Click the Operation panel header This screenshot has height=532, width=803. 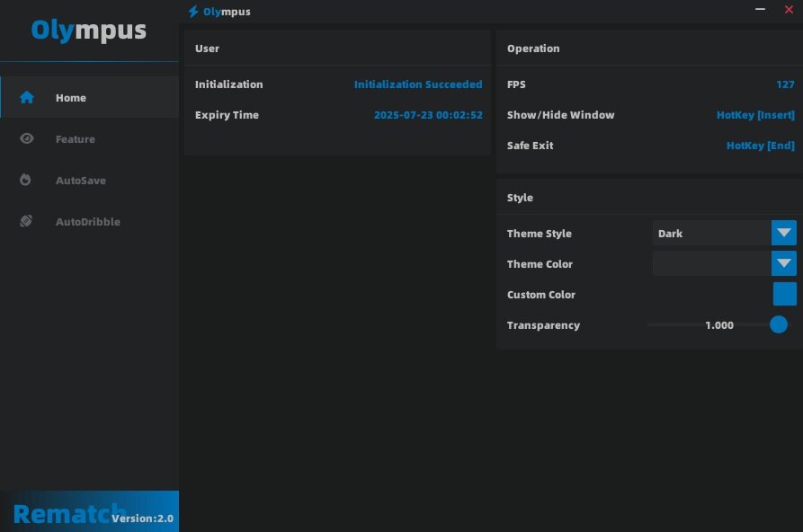pyautogui.click(x=533, y=49)
